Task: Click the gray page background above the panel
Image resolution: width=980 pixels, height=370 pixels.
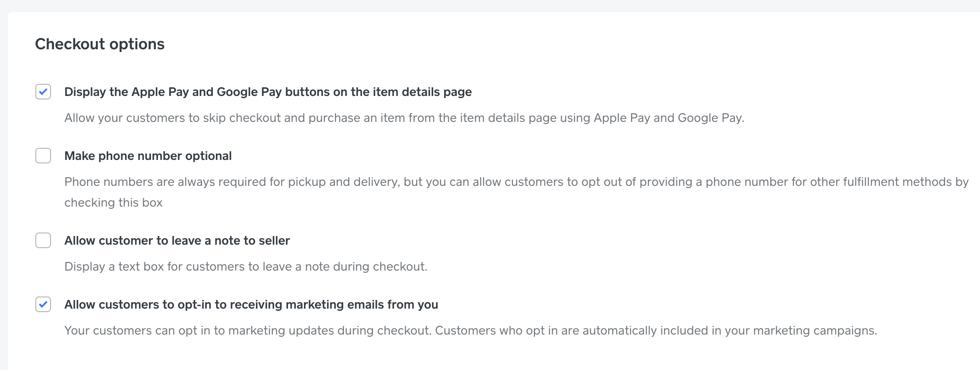Action: [x=490, y=5]
